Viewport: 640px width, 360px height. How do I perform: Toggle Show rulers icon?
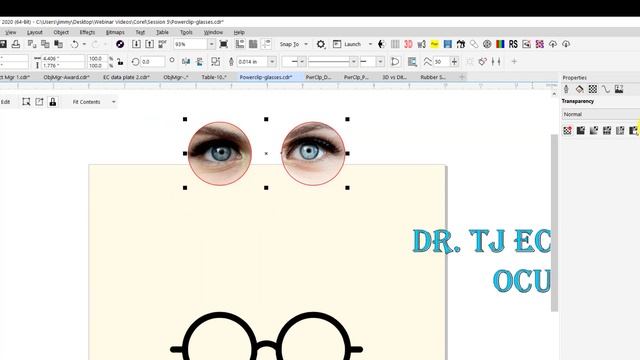click(240, 44)
